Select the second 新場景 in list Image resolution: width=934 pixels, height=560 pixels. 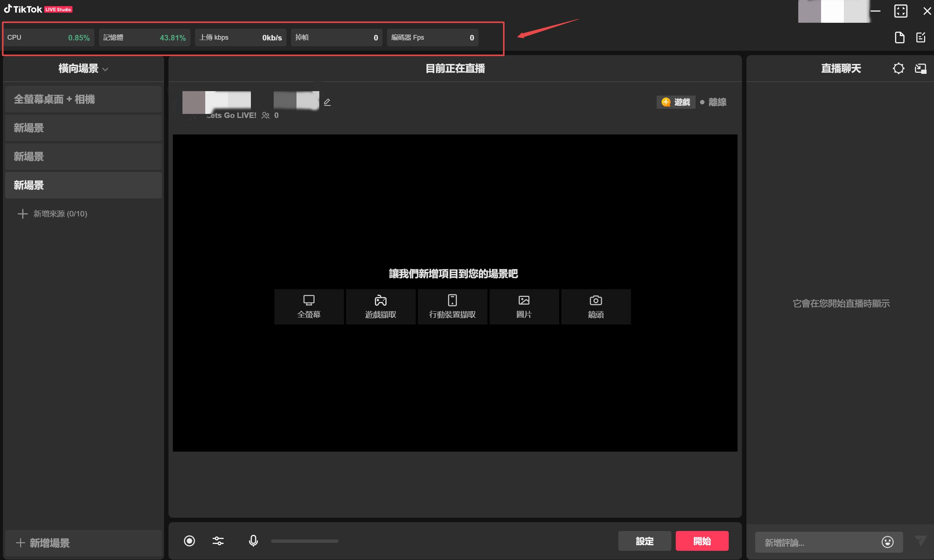(83, 157)
